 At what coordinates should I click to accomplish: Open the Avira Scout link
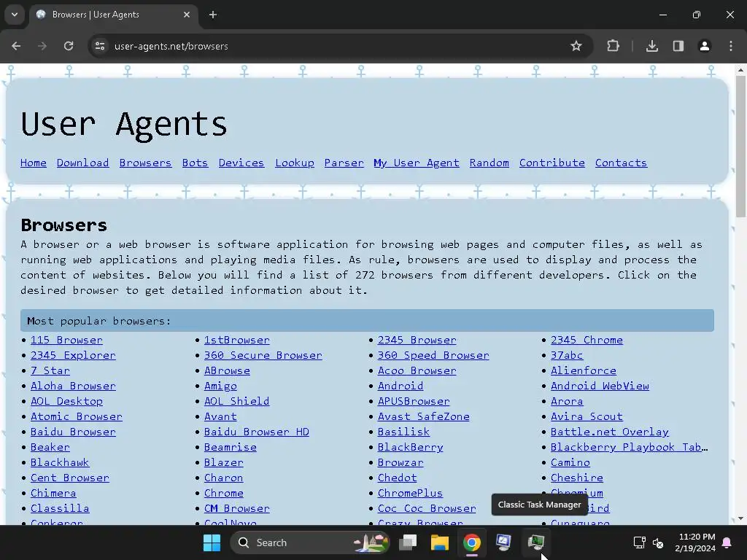click(587, 416)
